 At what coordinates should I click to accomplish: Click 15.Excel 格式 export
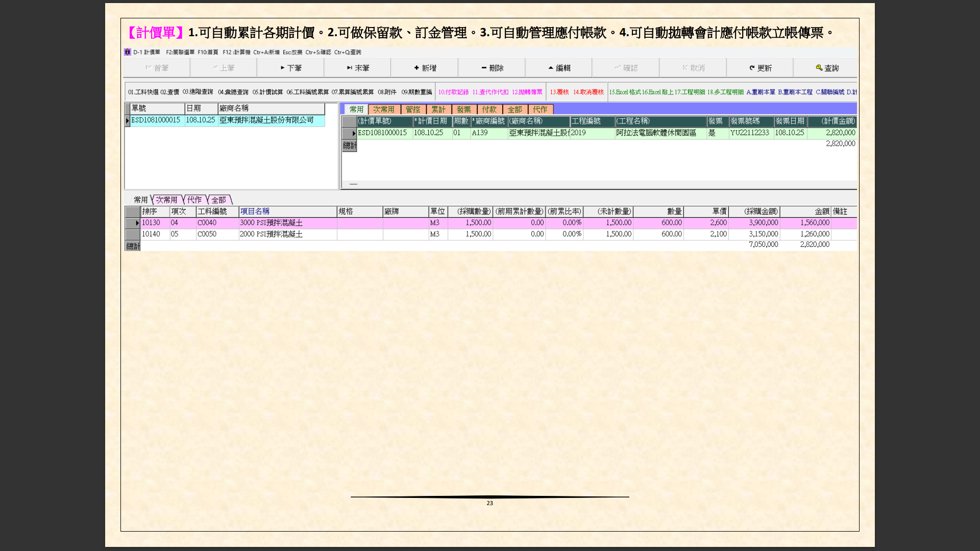pos(625,92)
